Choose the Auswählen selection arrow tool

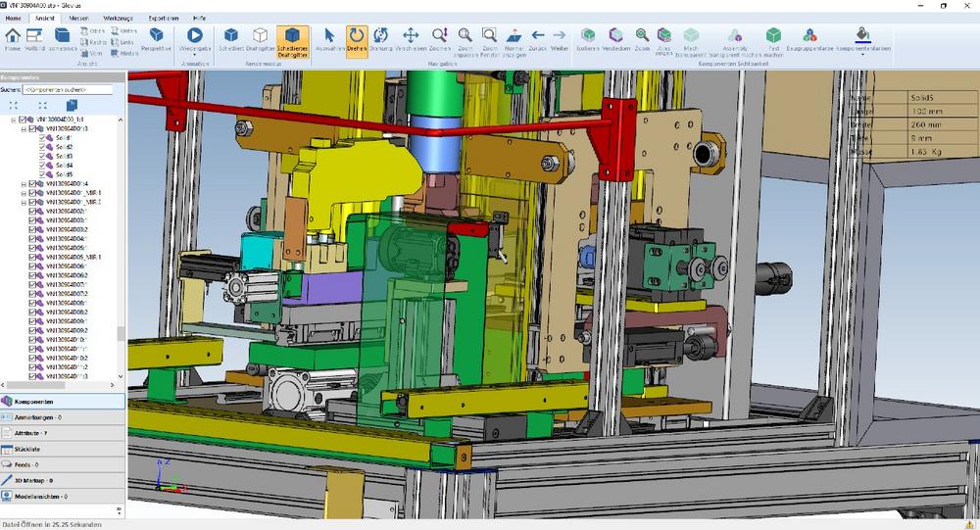(x=330, y=38)
